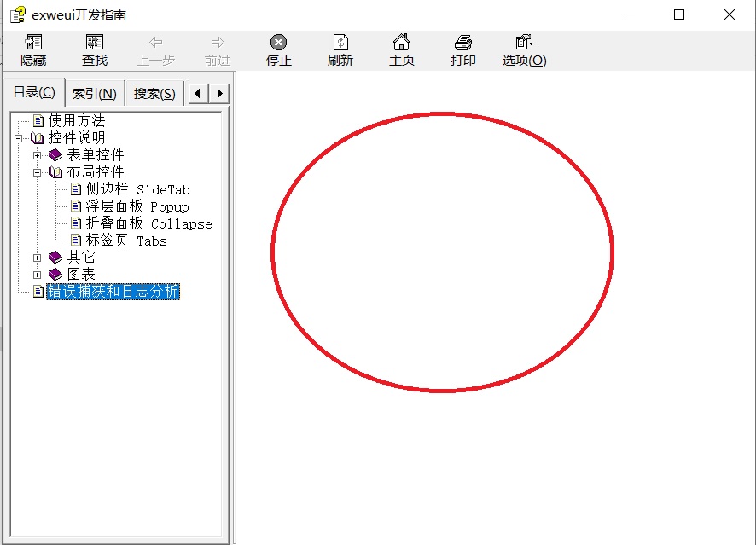Image resolution: width=756 pixels, height=545 pixels.
Task: Select the 图表 tree entry
Action: point(81,274)
